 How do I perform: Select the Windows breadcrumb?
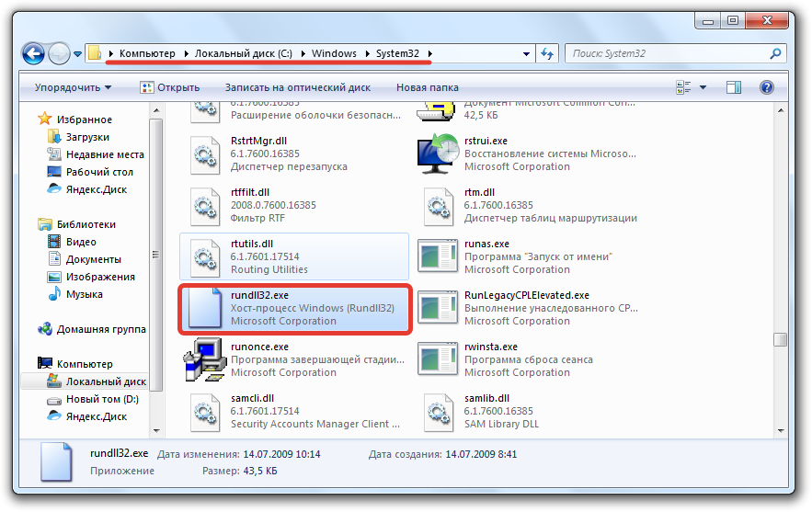click(x=334, y=53)
